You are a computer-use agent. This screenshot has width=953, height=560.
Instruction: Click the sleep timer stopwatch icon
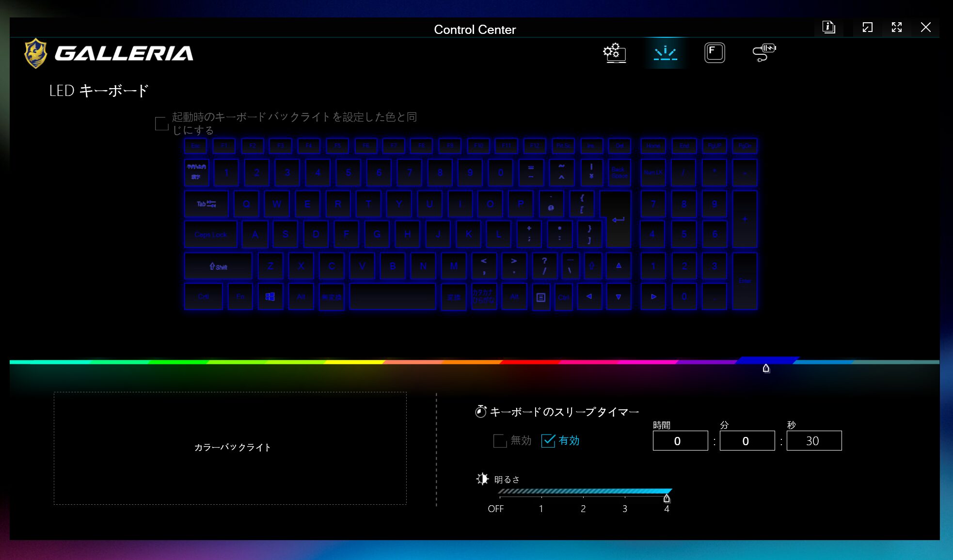(480, 412)
